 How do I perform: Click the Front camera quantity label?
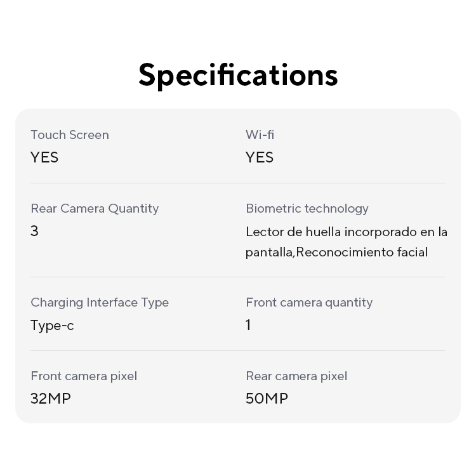click(309, 302)
